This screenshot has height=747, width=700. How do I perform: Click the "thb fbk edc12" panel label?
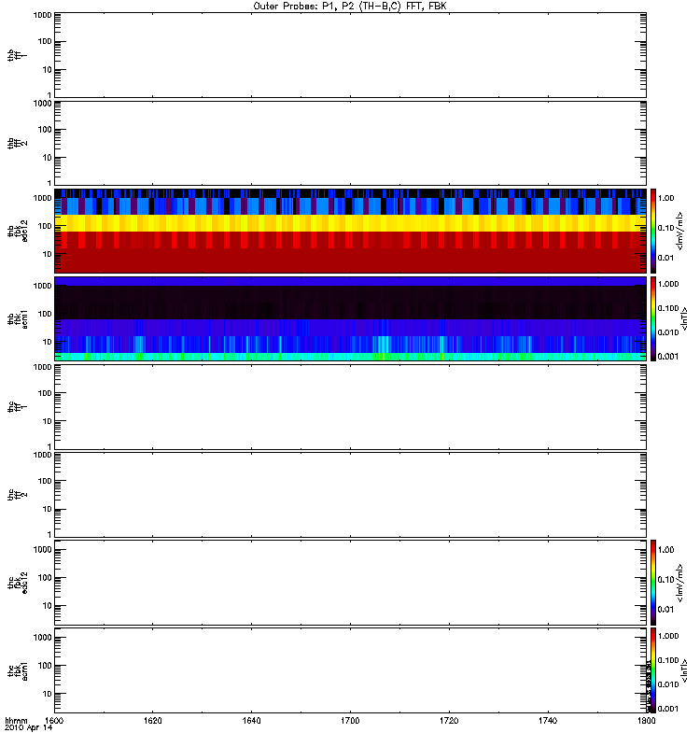click(17, 231)
